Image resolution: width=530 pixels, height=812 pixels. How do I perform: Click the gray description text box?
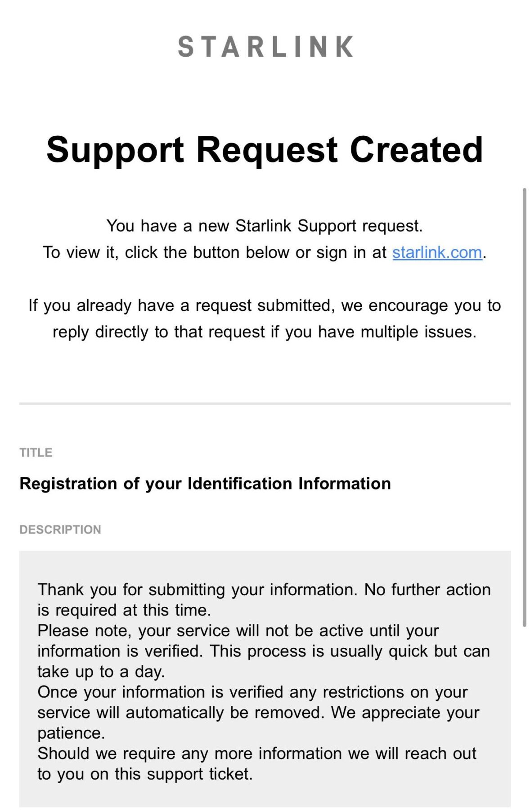point(265,678)
